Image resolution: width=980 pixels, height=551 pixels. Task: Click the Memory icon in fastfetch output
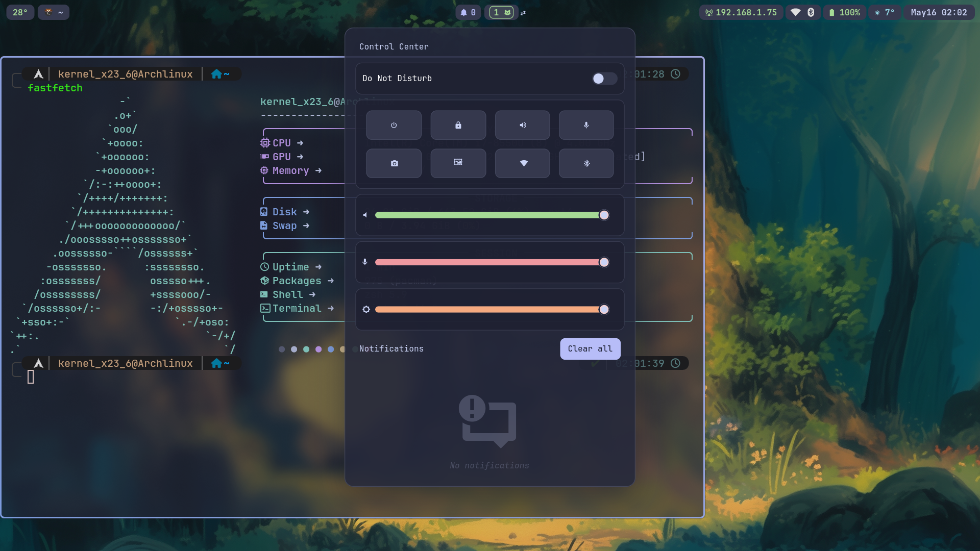(264, 170)
